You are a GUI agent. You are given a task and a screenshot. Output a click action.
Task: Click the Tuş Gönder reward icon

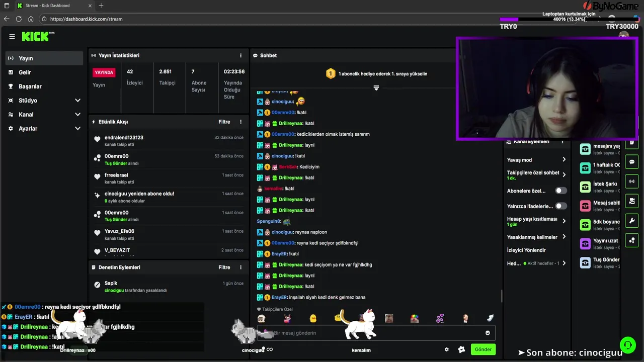[x=585, y=262]
